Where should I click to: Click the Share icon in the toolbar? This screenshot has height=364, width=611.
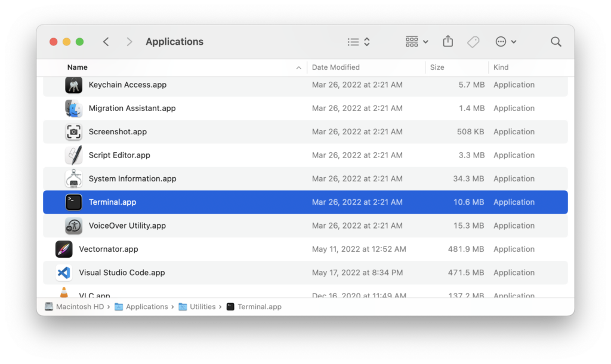[448, 41]
